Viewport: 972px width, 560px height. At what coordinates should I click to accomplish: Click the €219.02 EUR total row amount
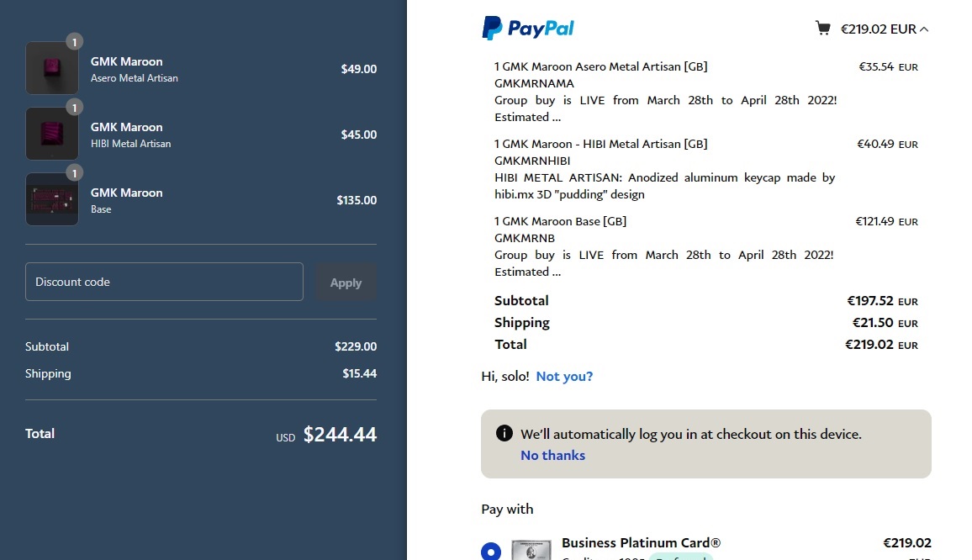point(881,344)
